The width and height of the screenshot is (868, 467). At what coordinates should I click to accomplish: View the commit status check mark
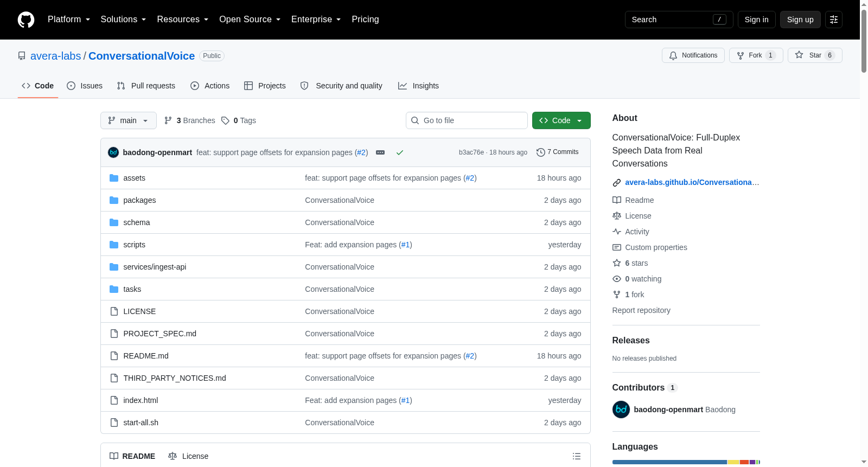tap(400, 152)
